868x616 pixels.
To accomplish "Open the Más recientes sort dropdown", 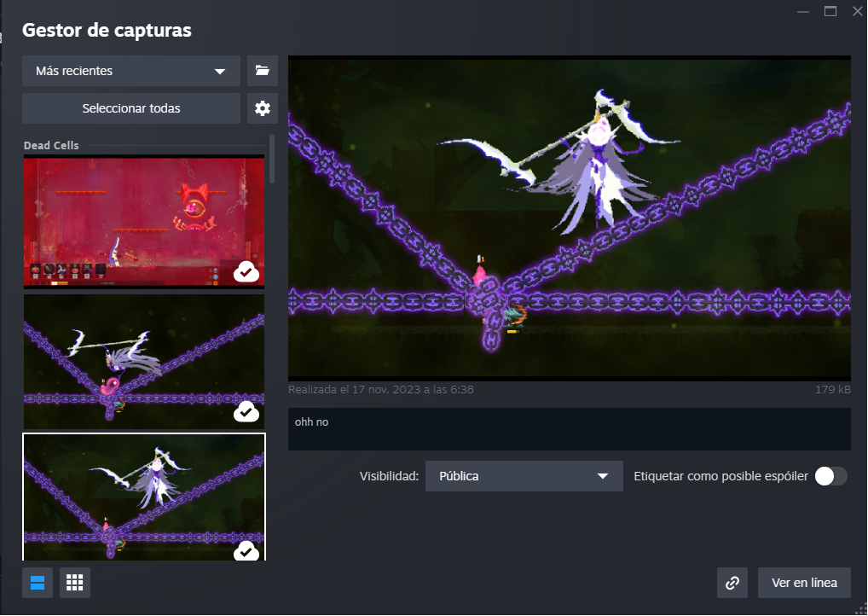I will coord(131,70).
